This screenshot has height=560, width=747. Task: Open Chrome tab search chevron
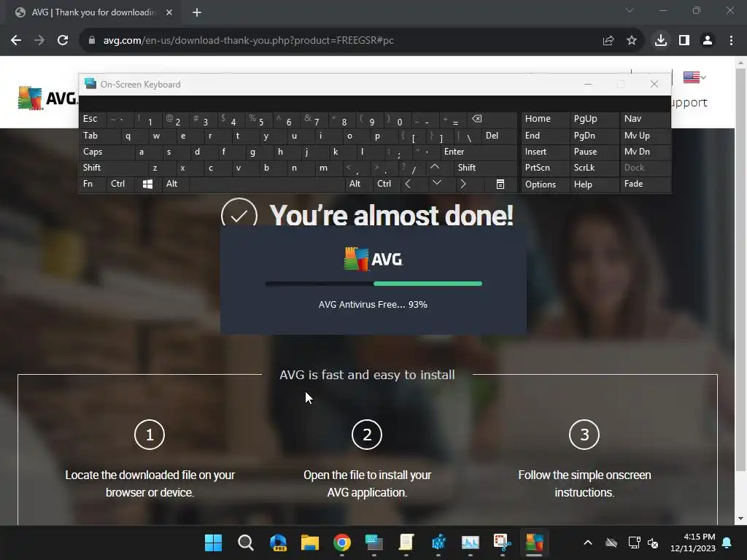coord(630,10)
